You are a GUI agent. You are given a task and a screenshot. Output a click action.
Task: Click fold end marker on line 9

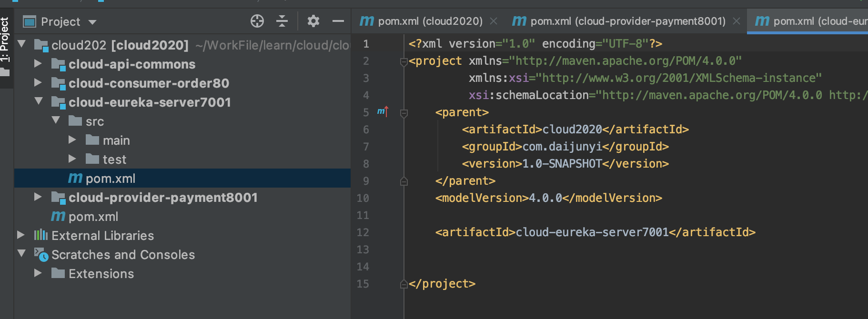(x=404, y=181)
